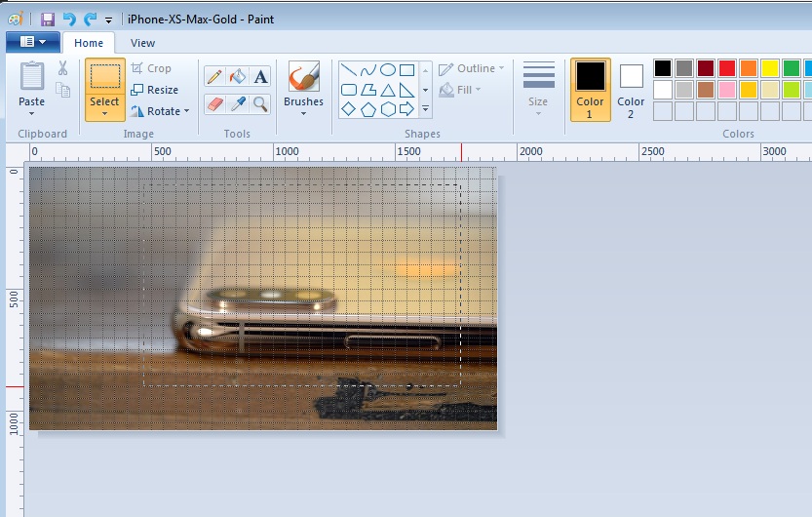Pick the brown color swatch

[706, 90]
